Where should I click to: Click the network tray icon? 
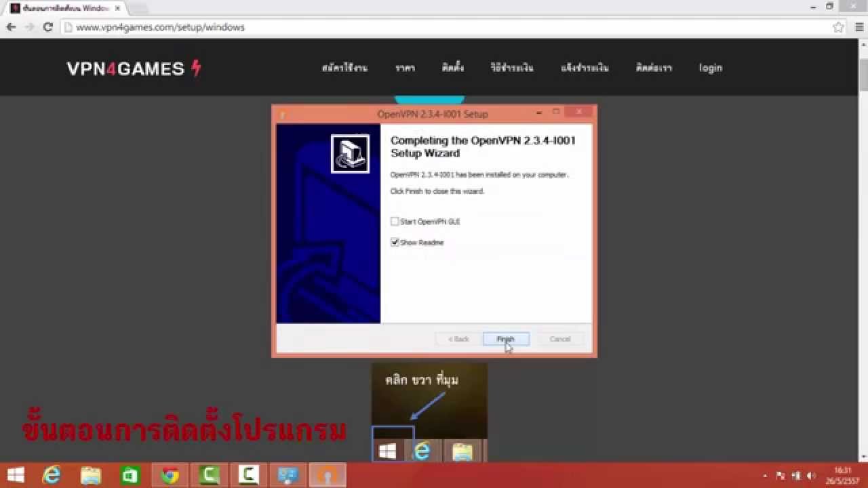click(796, 476)
